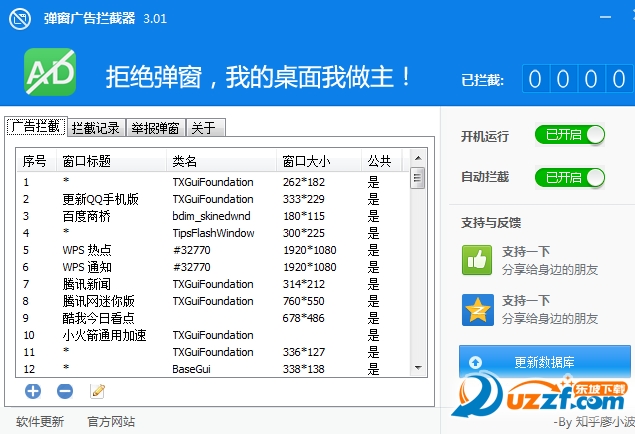The height and width of the screenshot is (434, 635).
Task: Click size value 262*182
Action: click(x=304, y=182)
